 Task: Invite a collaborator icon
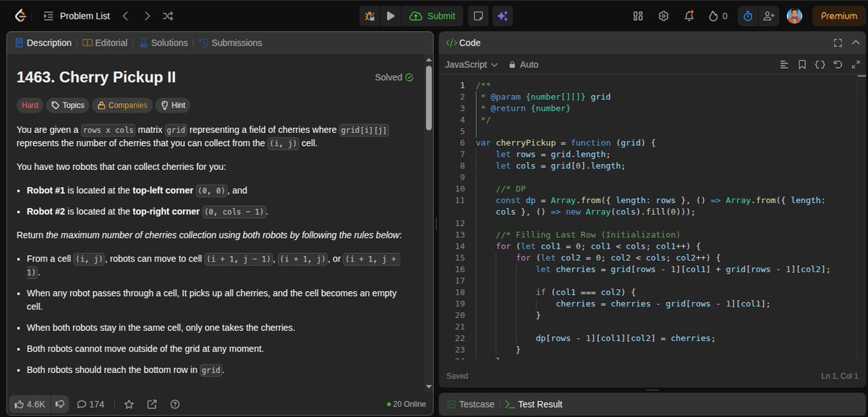click(768, 16)
